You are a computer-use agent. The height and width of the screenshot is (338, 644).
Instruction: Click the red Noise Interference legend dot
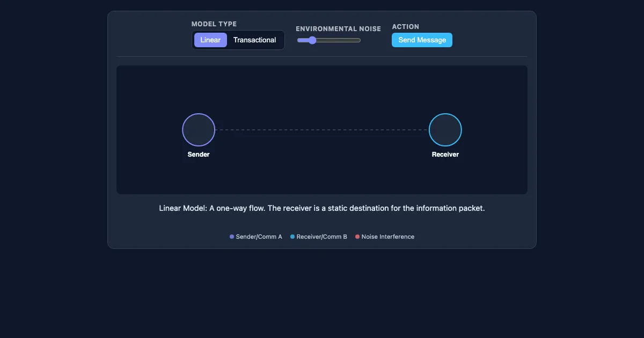[357, 237]
